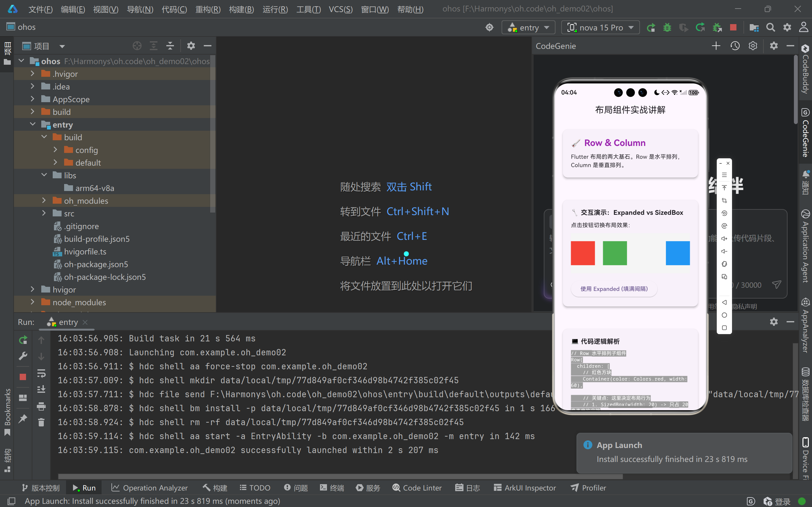Viewport: 812px width, 507px height.
Task: Click the rerun icon in Run panel
Action: point(23,340)
